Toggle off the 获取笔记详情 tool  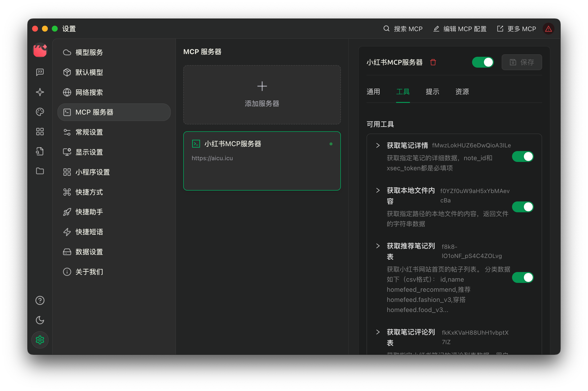click(x=522, y=156)
